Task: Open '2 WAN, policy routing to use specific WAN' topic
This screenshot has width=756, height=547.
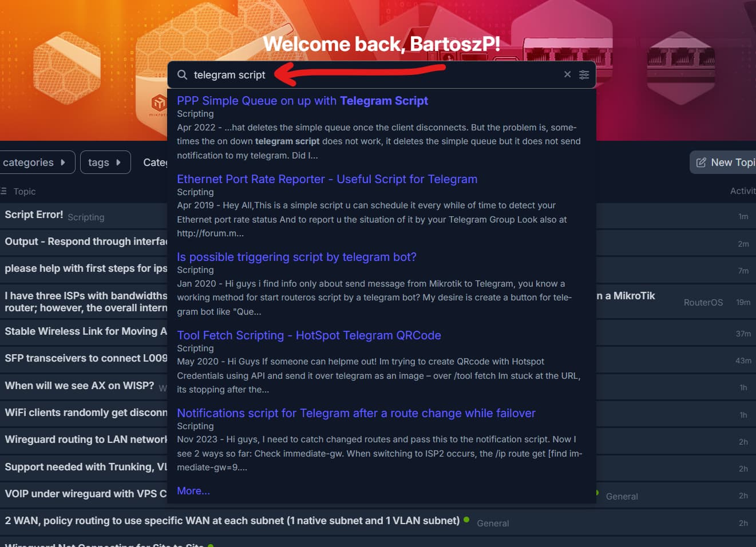Action: click(x=232, y=521)
